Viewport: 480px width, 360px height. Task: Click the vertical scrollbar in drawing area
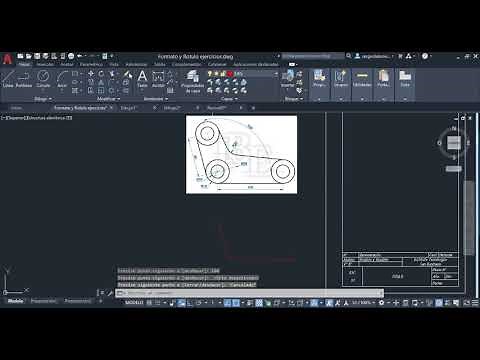468,217
